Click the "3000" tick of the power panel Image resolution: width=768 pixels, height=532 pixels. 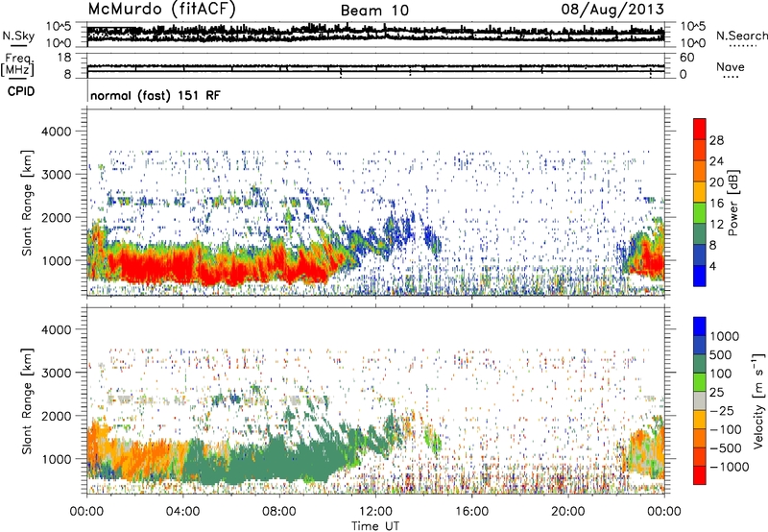pos(56,175)
